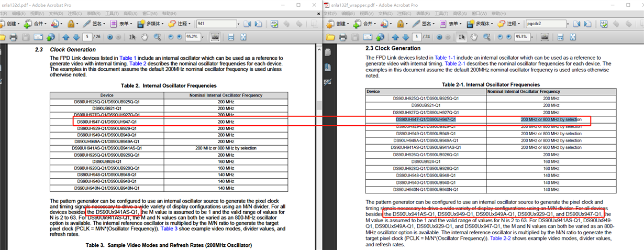Open 帮助(H) menu in snla132f_wrapper window
This screenshot has width=644, height=250.
pyautogui.click(x=498, y=13)
